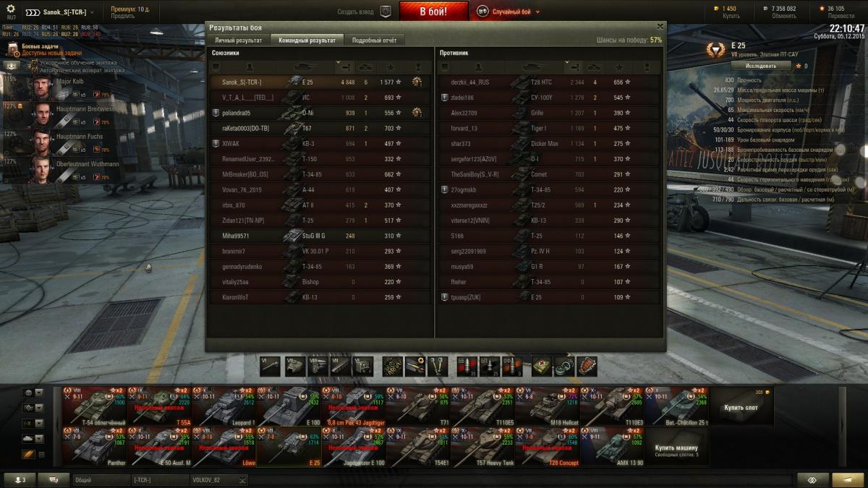Open the turret module slot
The image size is (868, 488).
[x=294, y=366]
